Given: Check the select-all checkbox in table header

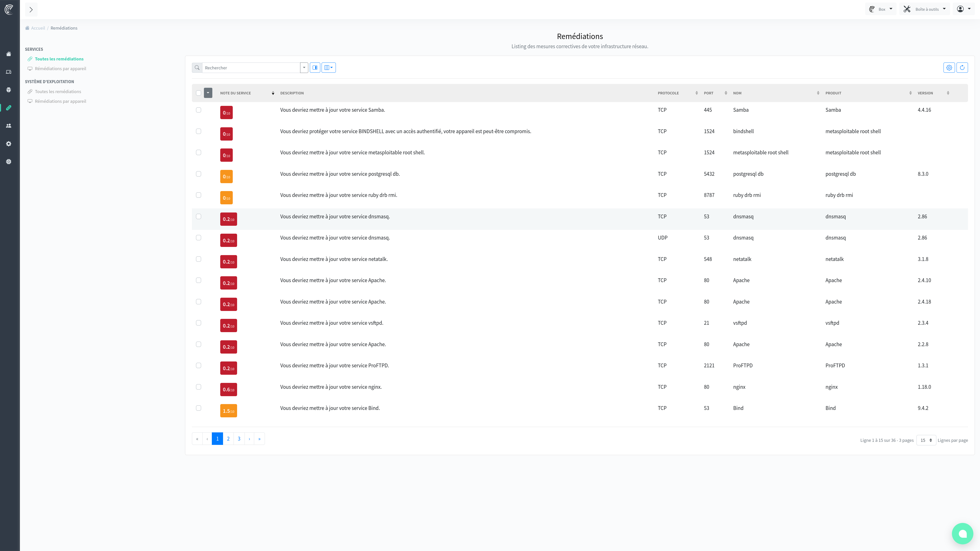Looking at the screenshot, I should pyautogui.click(x=199, y=93).
